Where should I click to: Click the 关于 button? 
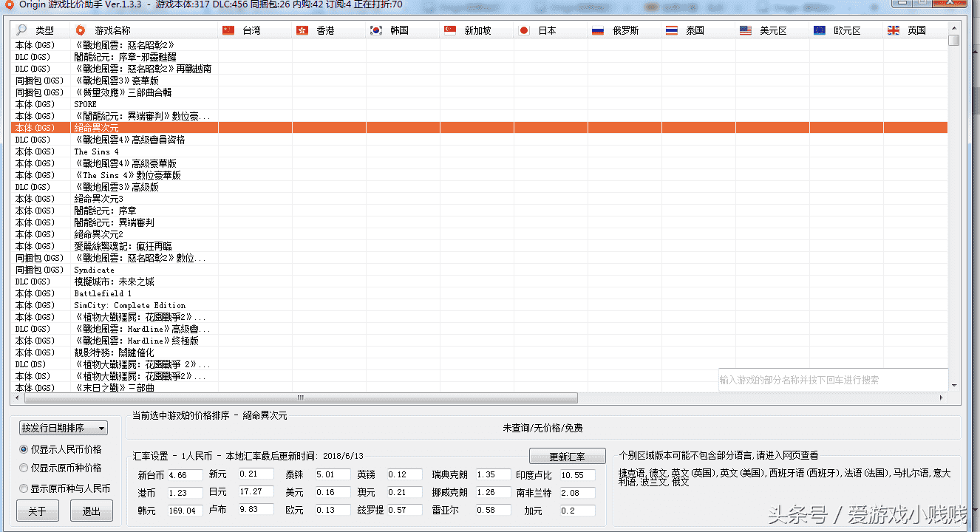tap(37, 511)
